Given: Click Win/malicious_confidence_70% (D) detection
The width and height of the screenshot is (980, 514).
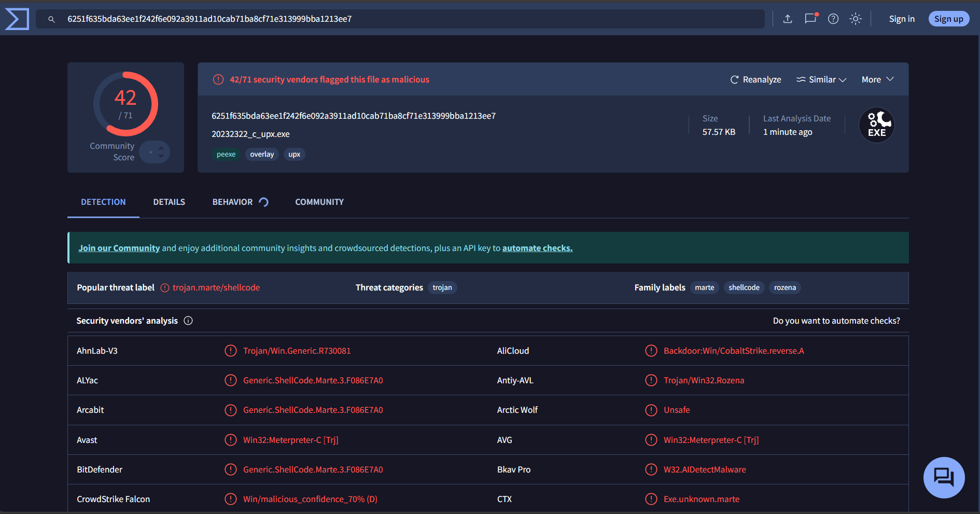Looking at the screenshot, I should 310,499.
